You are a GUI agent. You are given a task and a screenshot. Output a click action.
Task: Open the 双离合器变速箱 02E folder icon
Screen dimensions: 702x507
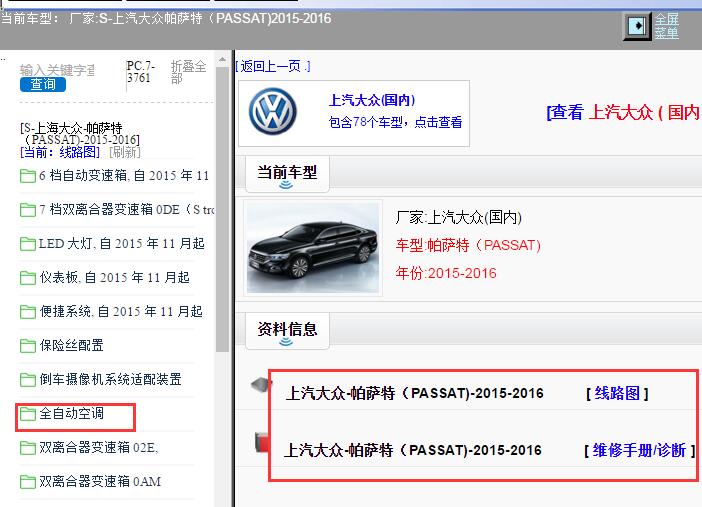(28, 448)
